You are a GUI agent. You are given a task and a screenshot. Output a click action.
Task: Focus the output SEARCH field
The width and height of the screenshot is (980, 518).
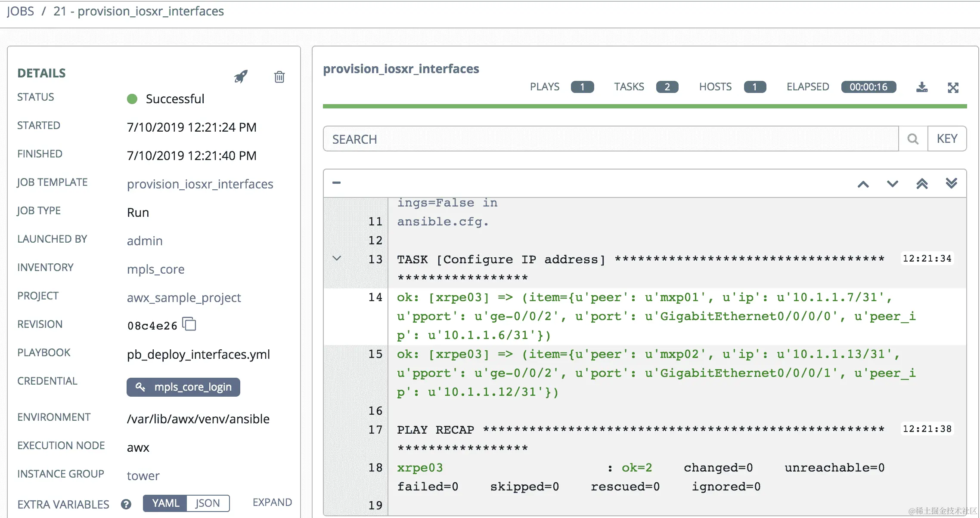[610, 139]
